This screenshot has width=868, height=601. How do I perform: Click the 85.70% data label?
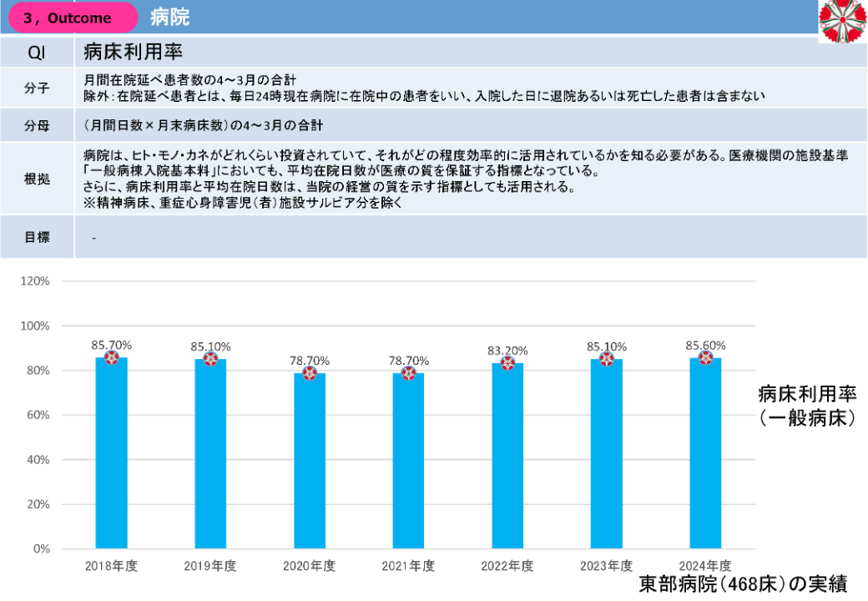[111, 344]
